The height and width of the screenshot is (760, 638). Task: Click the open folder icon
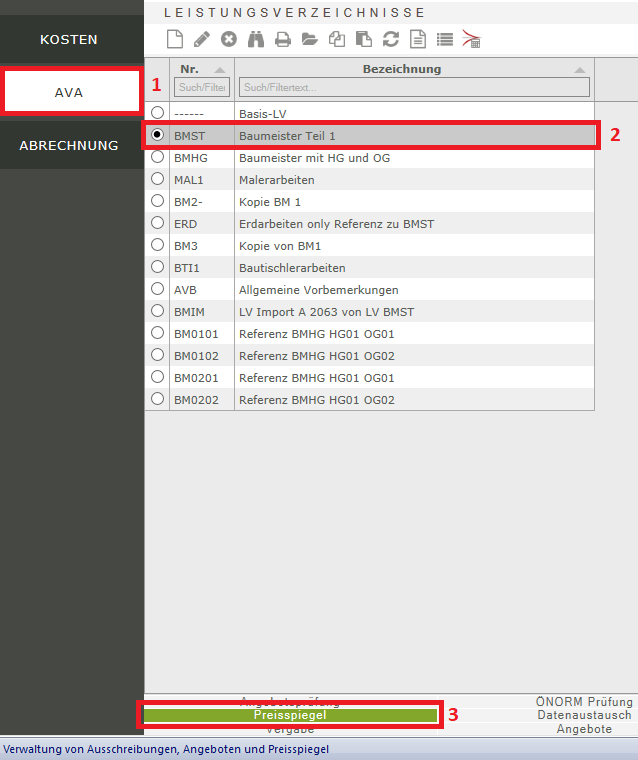click(x=310, y=40)
